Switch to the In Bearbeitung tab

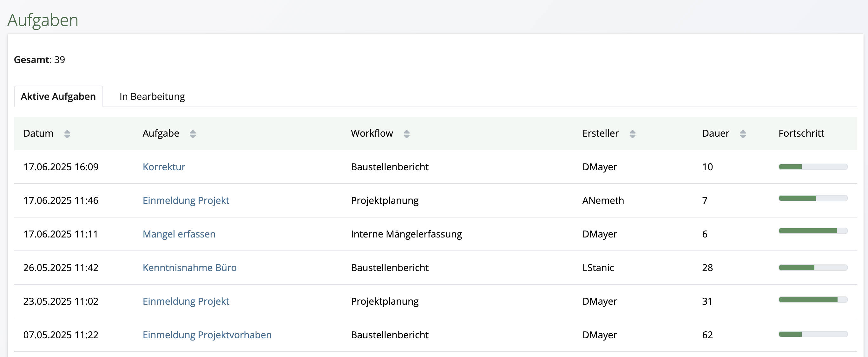[152, 96]
